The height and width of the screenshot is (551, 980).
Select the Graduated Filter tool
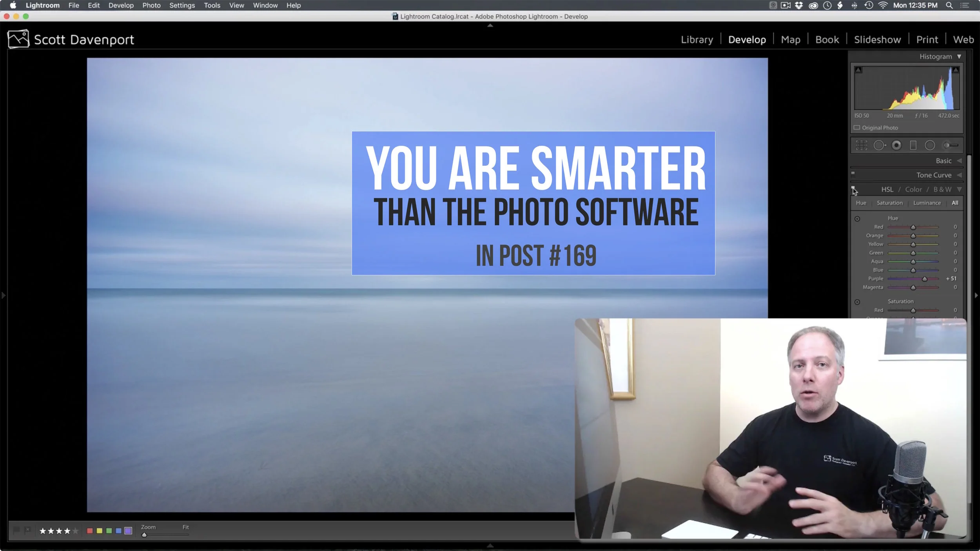913,145
